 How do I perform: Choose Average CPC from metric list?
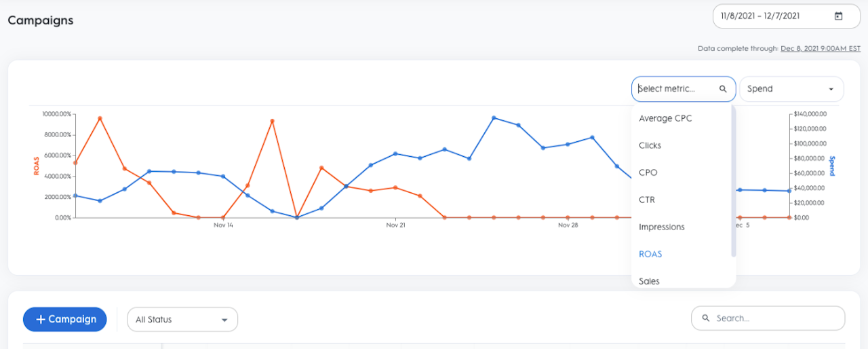coord(665,118)
